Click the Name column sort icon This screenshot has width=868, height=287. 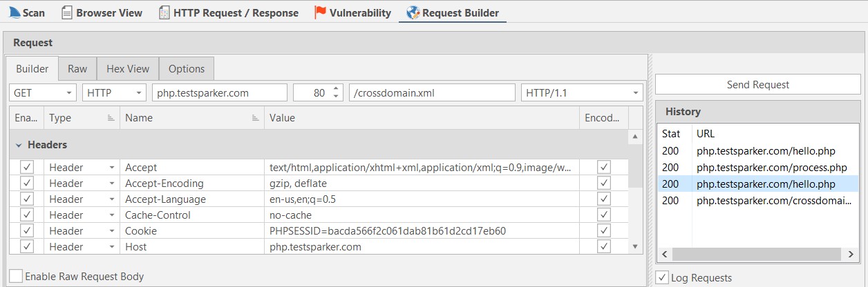pos(255,118)
